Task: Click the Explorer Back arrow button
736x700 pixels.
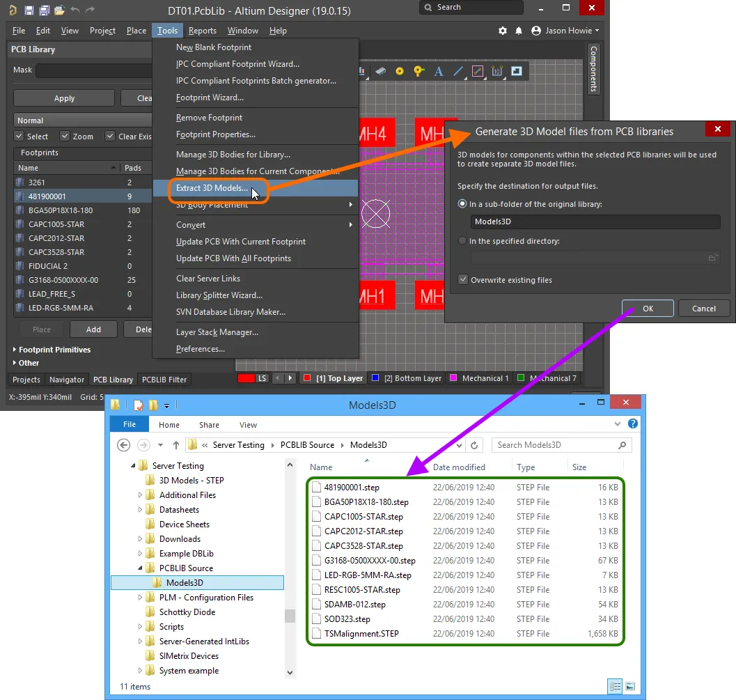Action: click(123, 444)
